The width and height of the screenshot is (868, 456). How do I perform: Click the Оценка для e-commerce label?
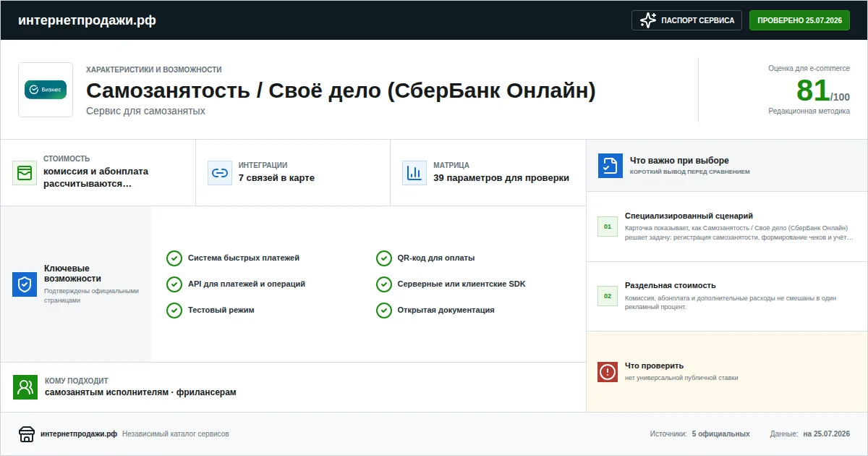[809, 68]
